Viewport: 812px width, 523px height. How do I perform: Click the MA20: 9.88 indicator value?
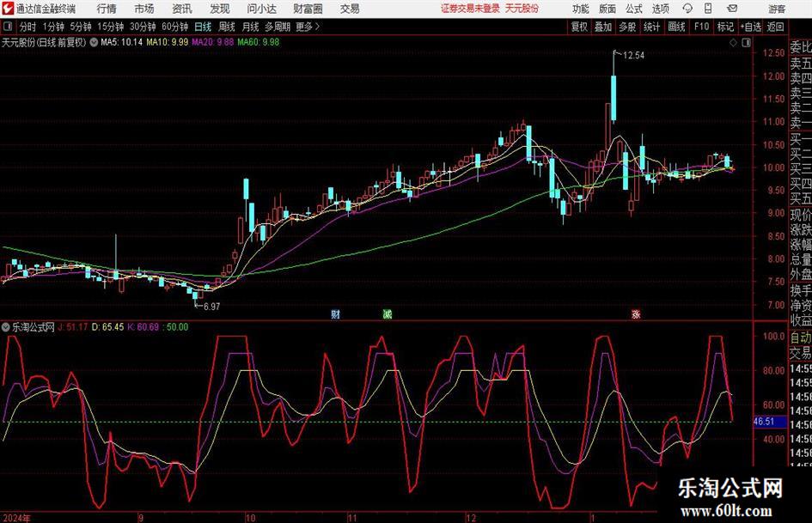click(x=212, y=42)
